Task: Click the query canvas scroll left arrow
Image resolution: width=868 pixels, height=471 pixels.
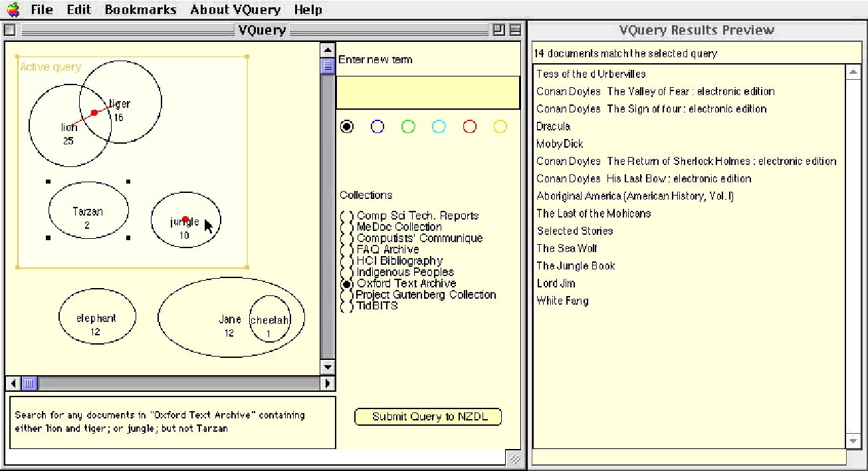Action: (x=13, y=383)
